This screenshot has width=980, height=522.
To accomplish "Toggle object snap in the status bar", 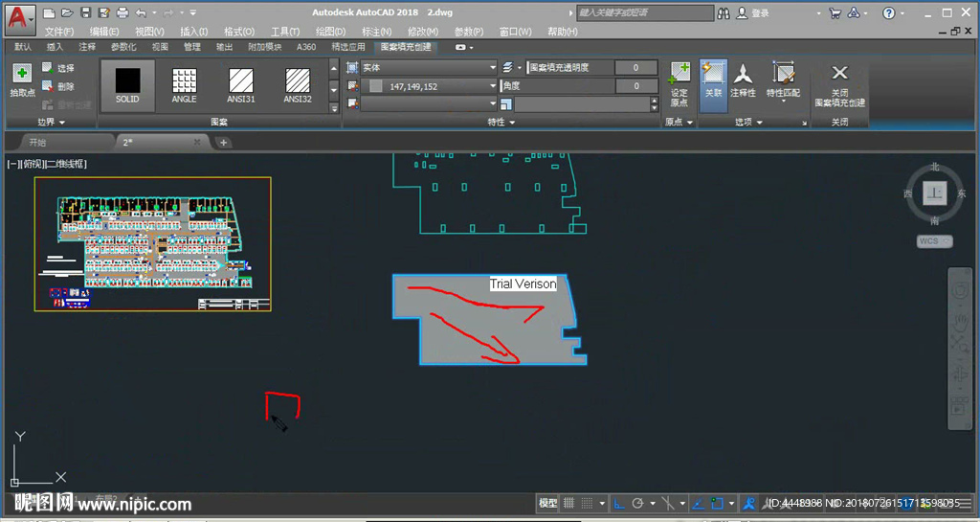I will click(717, 503).
